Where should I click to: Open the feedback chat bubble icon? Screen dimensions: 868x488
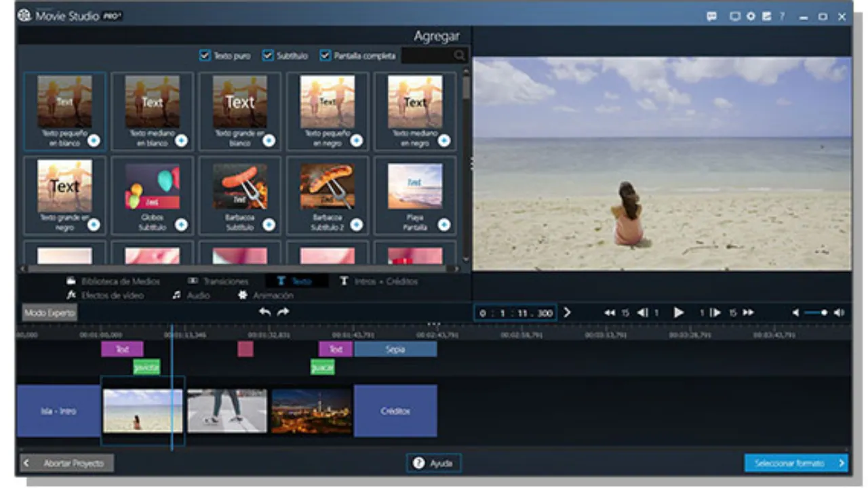(711, 16)
